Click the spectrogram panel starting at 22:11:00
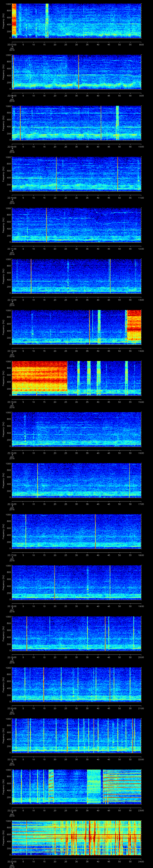This screenshot has width=153, height=868. pyautogui.click(x=77, y=225)
